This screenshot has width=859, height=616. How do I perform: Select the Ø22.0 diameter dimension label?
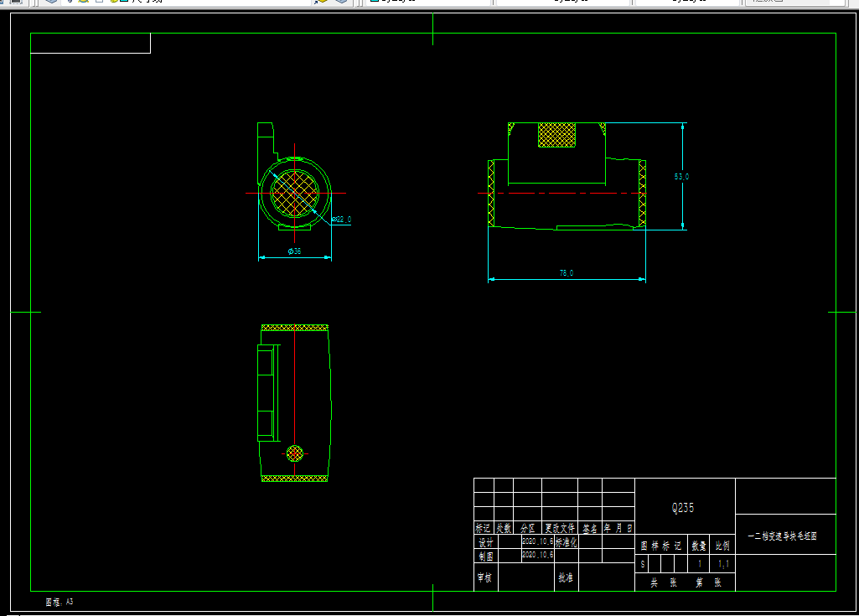point(341,220)
